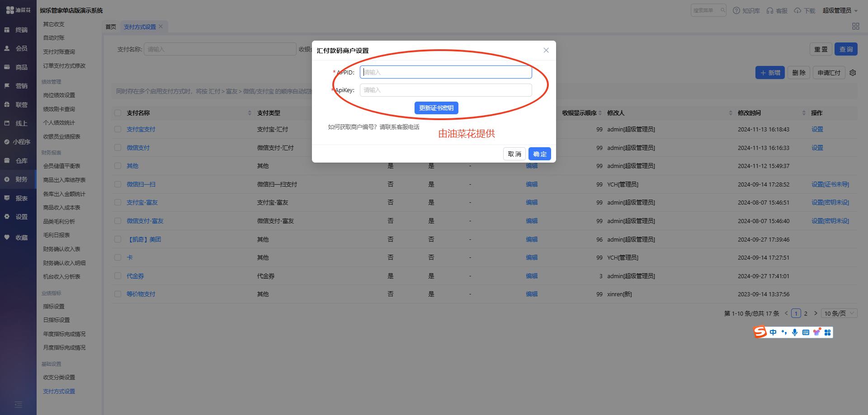The image size is (868, 415).
Task: Click 取消 to cancel the dialog
Action: click(x=514, y=154)
